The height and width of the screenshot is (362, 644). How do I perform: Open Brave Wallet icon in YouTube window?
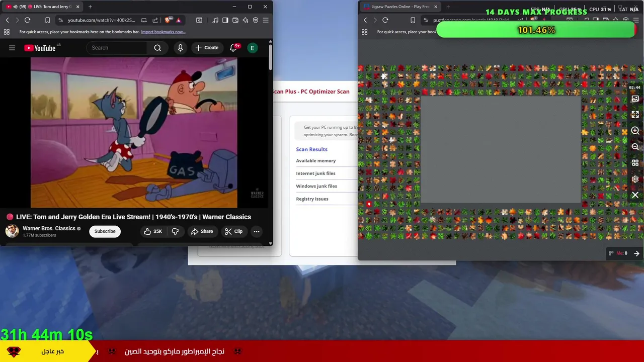[x=235, y=20]
